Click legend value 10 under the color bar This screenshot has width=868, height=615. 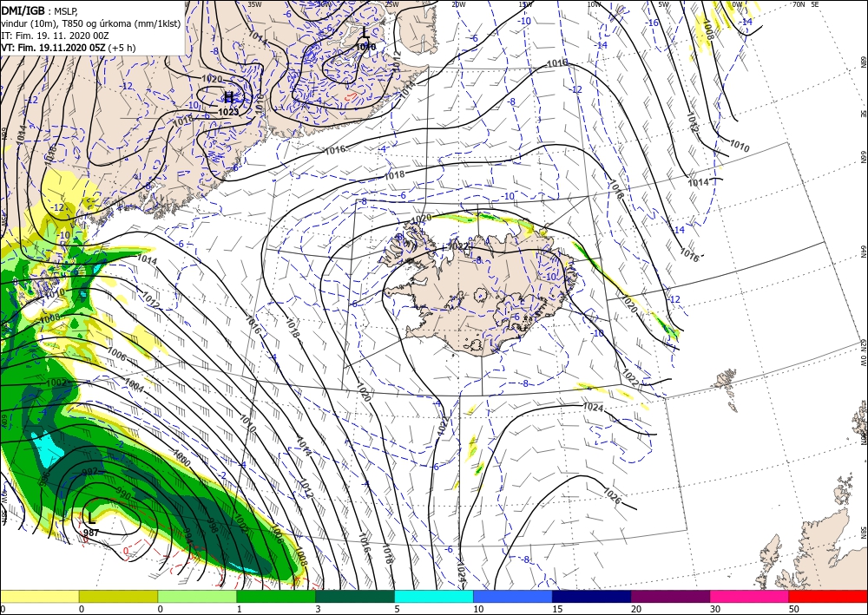coord(478,609)
